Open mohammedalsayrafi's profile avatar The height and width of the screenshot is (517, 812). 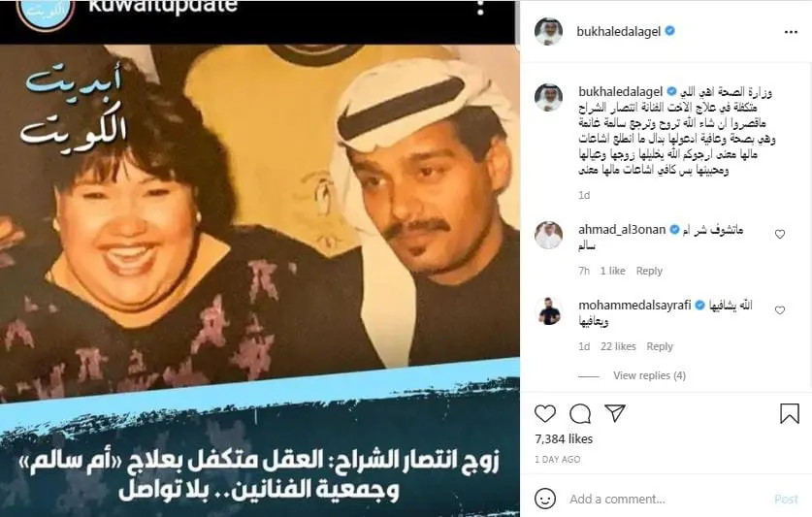click(548, 310)
